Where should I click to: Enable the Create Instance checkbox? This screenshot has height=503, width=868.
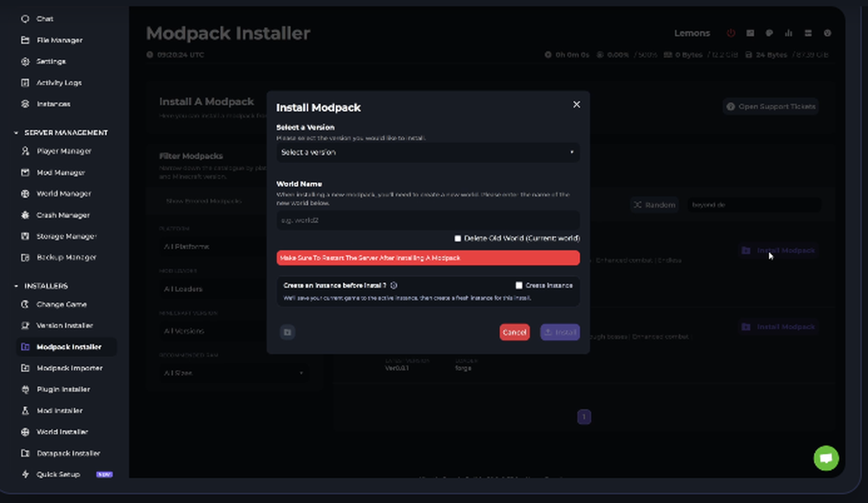point(518,284)
